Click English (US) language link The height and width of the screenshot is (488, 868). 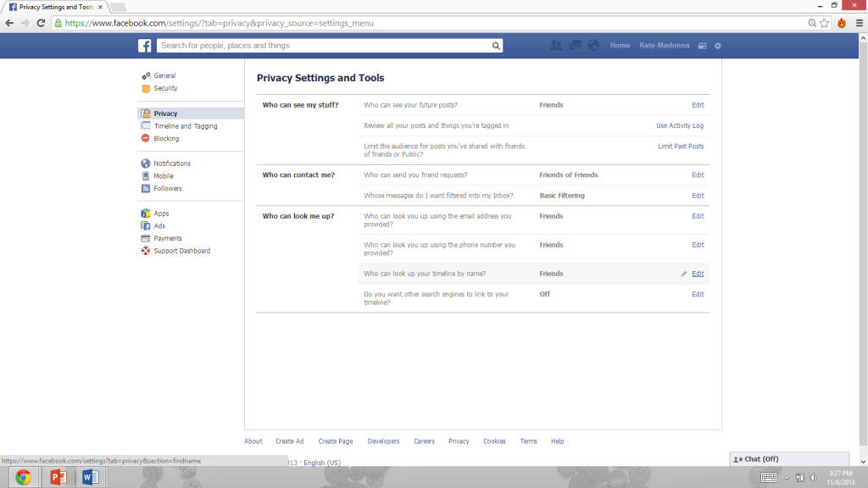click(321, 463)
